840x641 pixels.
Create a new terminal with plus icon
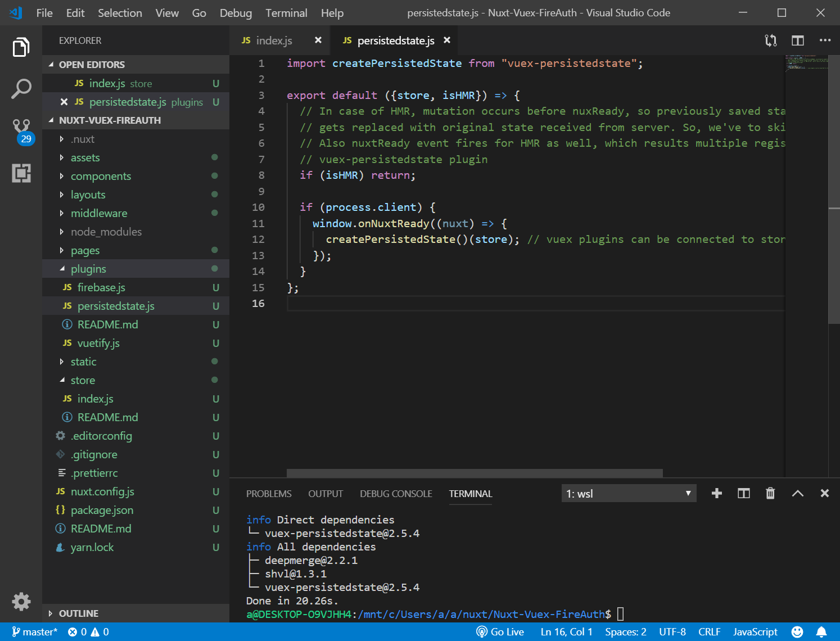click(717, 493)
